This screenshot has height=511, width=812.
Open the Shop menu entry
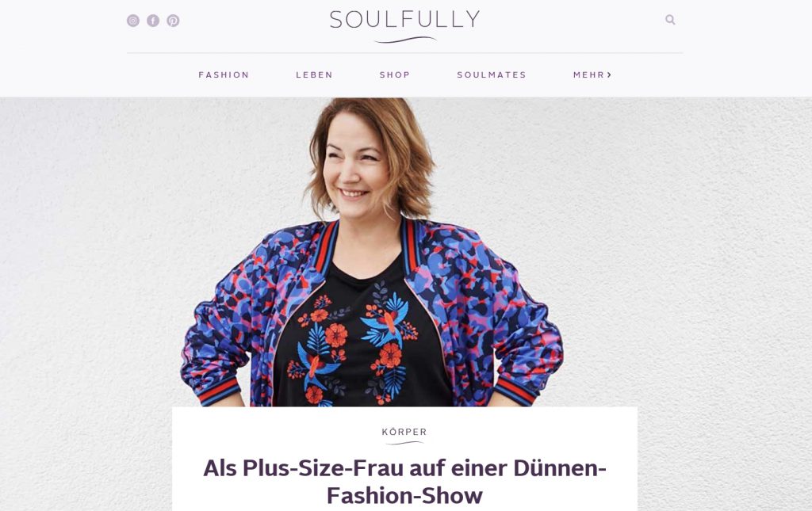pyautogui.click(x=395, y=75)
